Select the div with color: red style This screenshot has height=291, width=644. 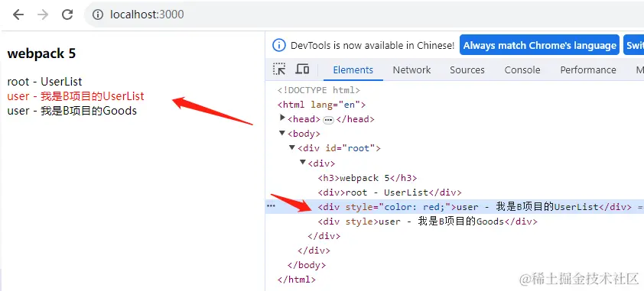pos(454,207)
